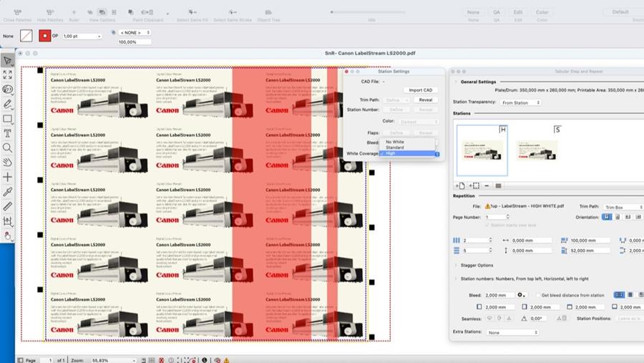This screenshot has width=644, height=363.
Task: Select the Text tool
Action: pos(7,133)
